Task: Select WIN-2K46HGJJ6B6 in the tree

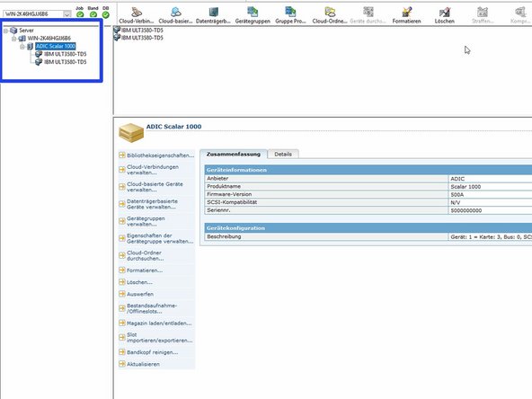Action: coord(49,39)
